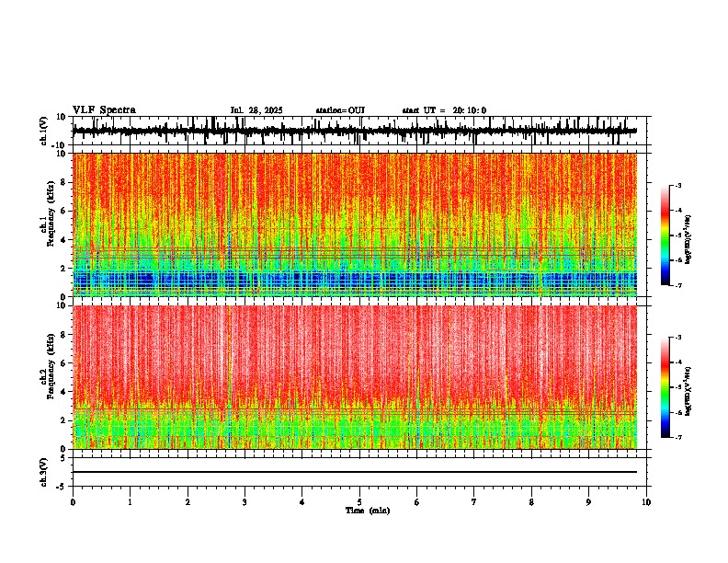
Task: Click the '-7' label on ch.2 colorbar
Action: pos(677,437)
